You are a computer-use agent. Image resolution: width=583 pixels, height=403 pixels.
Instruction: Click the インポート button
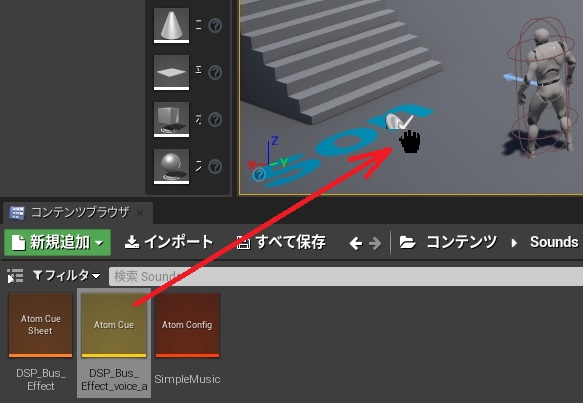pos(168,242)
